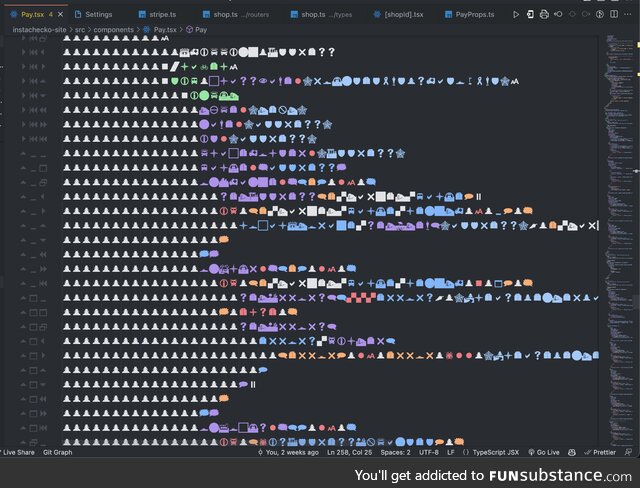The image size is (640, 488).
Task: Expand the components breadcrumb folder
Action: [113, 30]
